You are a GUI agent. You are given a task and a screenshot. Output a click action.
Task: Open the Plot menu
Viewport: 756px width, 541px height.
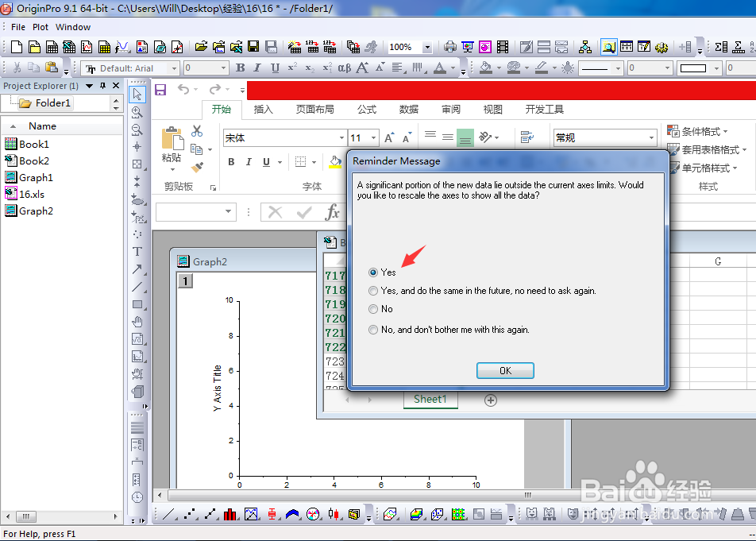tap(40, 27)
